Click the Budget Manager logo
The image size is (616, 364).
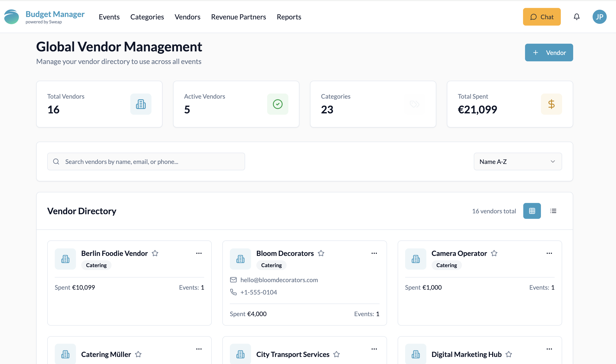click(x=44, y=16)
